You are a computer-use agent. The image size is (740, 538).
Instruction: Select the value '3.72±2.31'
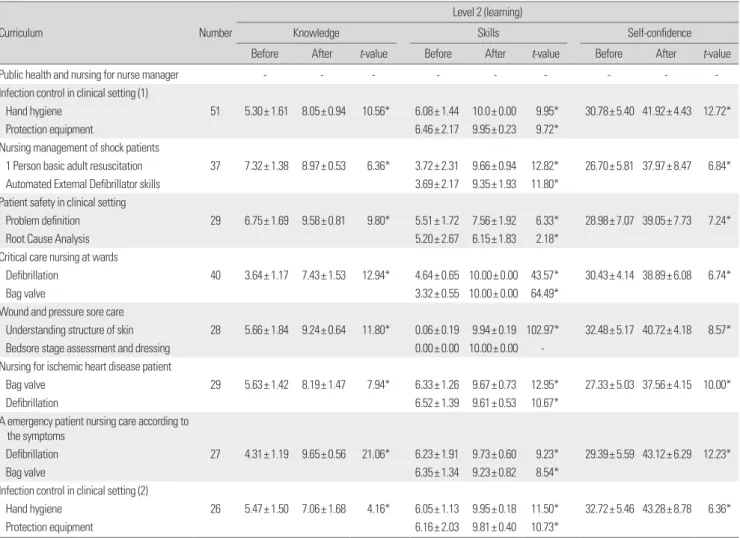tap(437, 166)
